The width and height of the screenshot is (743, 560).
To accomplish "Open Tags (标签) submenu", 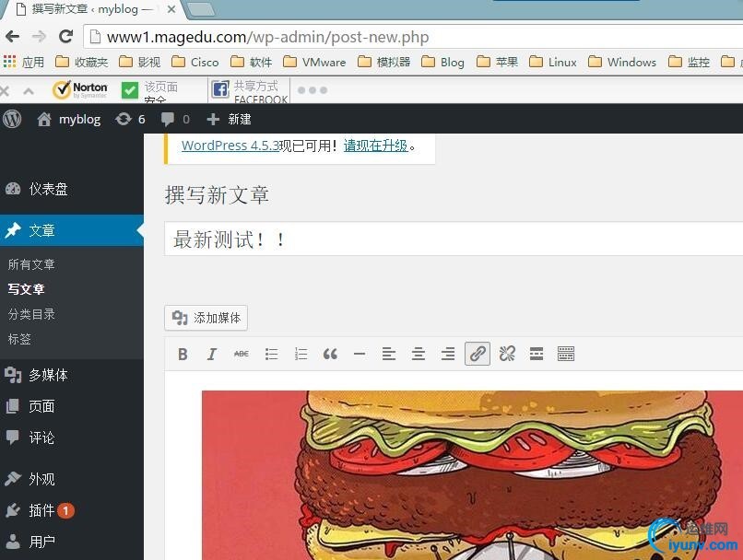I will pyautogui.click(x=19, y=339).
